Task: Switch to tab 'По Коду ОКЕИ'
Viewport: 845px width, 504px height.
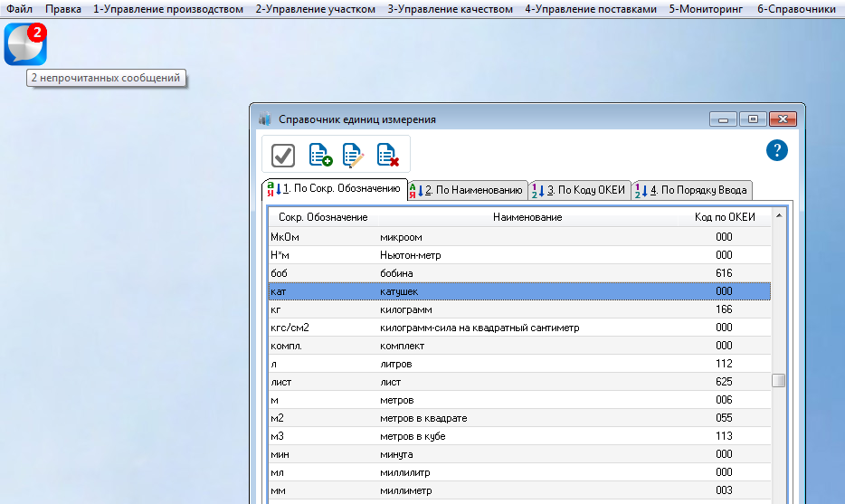Action: [x=579, y=190]
